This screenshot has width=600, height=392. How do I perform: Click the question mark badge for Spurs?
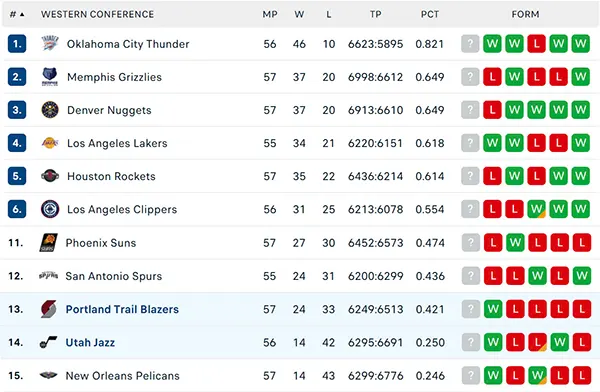click(471, 276)
